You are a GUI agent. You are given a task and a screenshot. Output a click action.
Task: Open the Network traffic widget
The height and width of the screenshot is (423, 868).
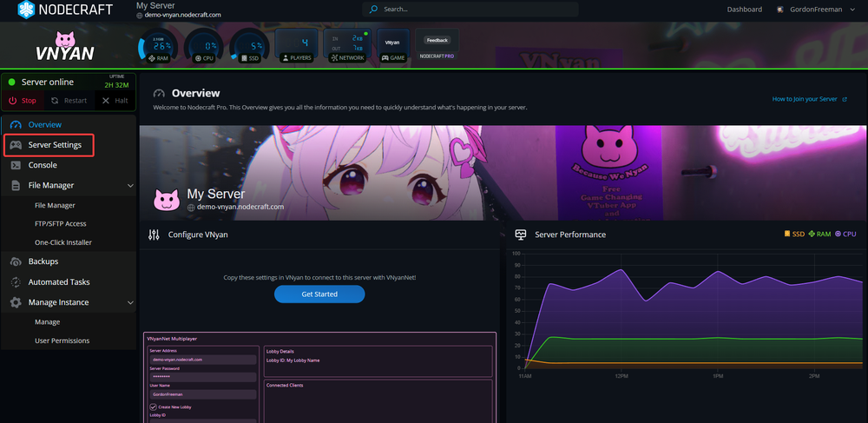pyautogui.click(x=347, y=45)
